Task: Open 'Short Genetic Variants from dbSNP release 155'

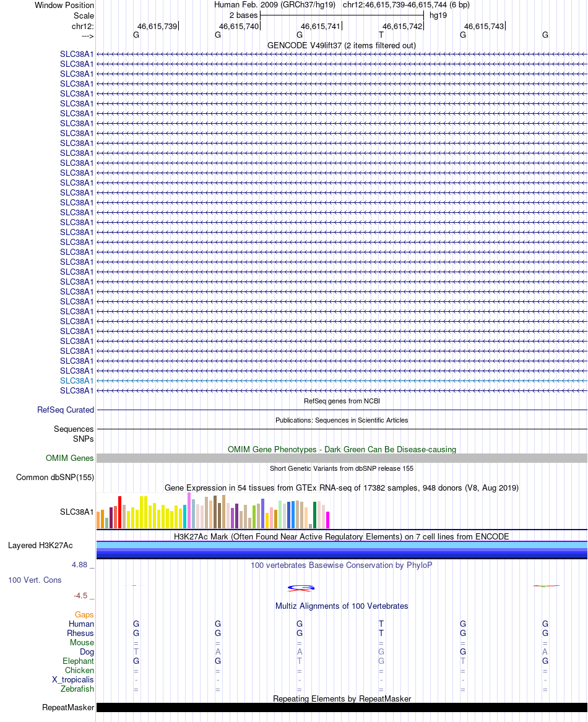Action: click(x=342, y=468)
